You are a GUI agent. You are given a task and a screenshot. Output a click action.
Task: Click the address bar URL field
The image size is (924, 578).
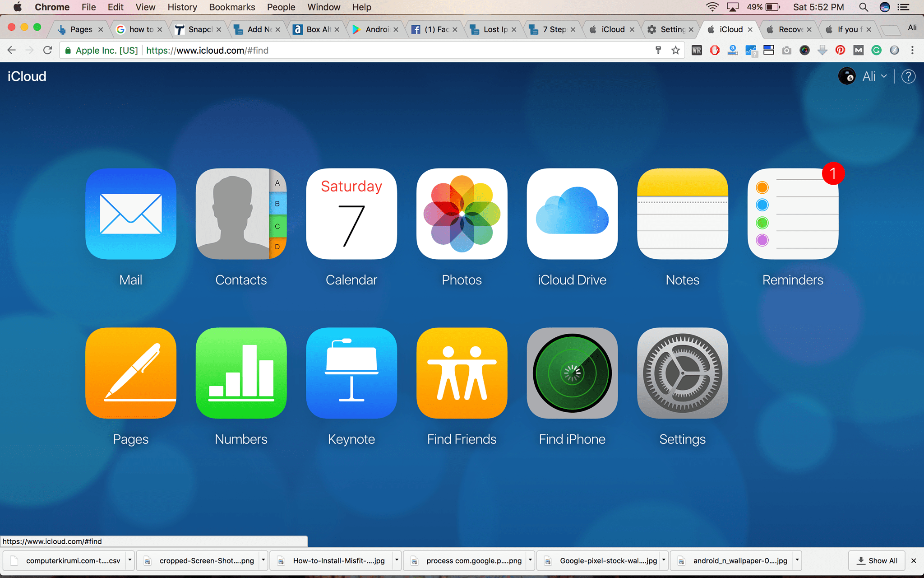pos(361,50)
